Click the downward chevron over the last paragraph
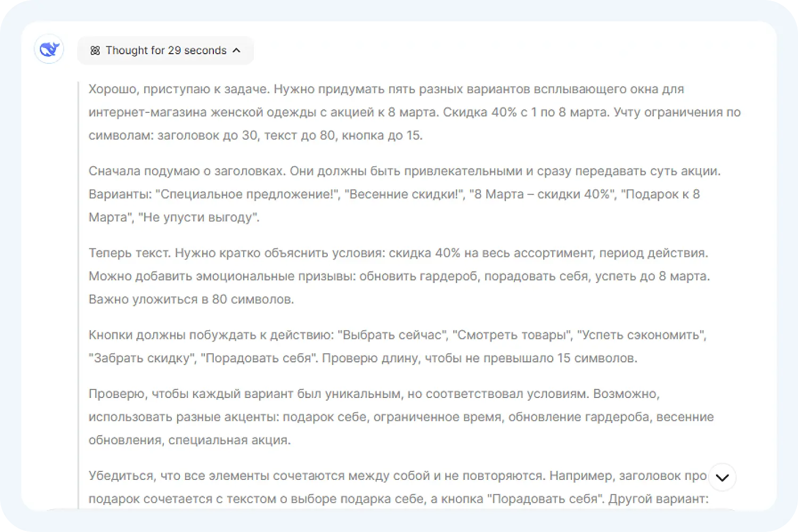Image resolution: width=798 pixels, height=532 pixels. pyautogui.click(x=722, y=477)
